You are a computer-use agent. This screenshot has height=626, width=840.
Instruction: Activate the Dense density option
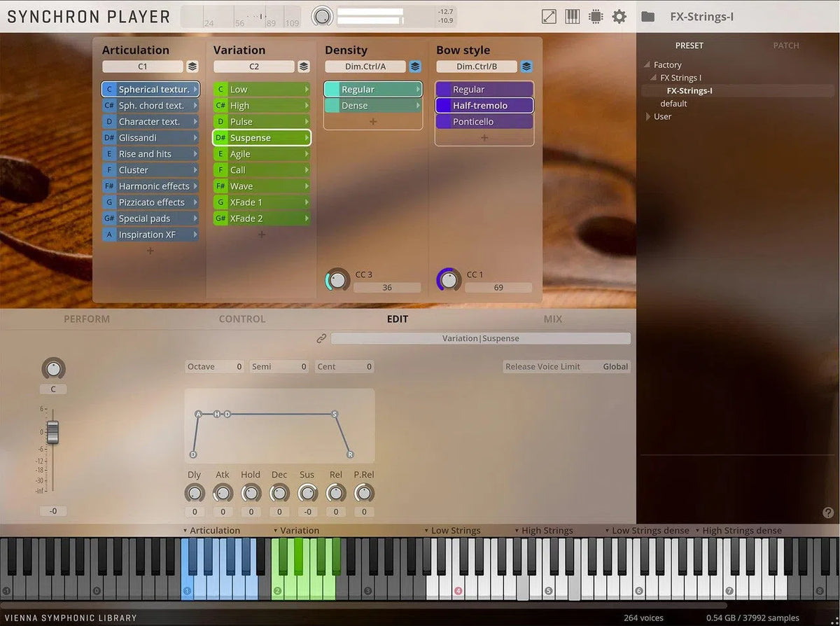[x=372, y=105]
